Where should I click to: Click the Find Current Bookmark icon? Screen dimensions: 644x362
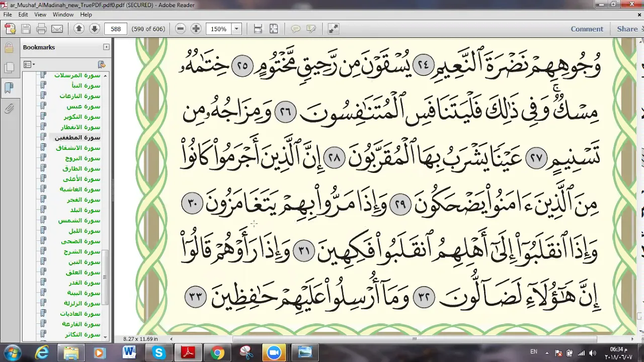[101, 64]
